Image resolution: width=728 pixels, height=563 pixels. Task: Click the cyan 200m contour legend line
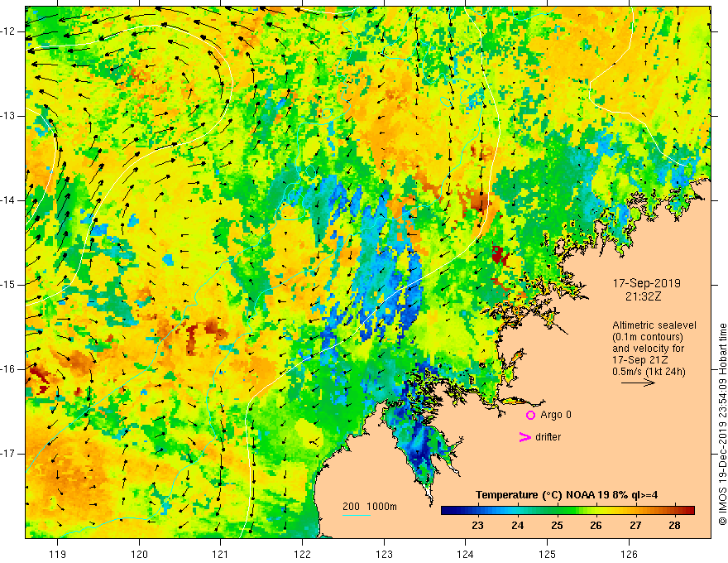(x=356, y=515)
